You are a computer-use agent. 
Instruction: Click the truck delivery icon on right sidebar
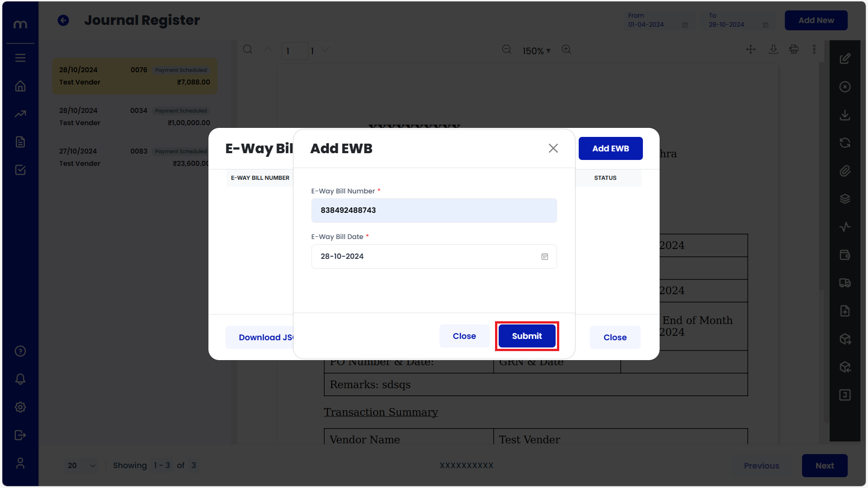[x=845, y=283]
